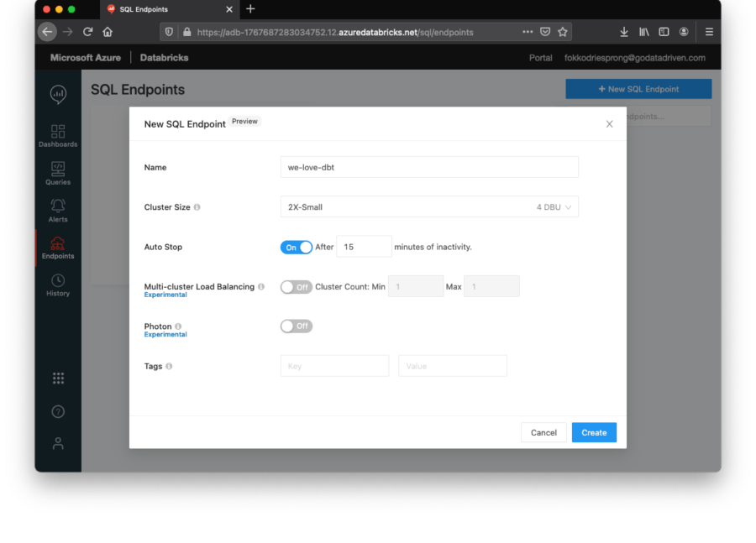Image resolution: width=756 pixels, height=543 pixels.
Task: Click the browser back arrow
Action: pyautogui.click(x=47, y=32)
